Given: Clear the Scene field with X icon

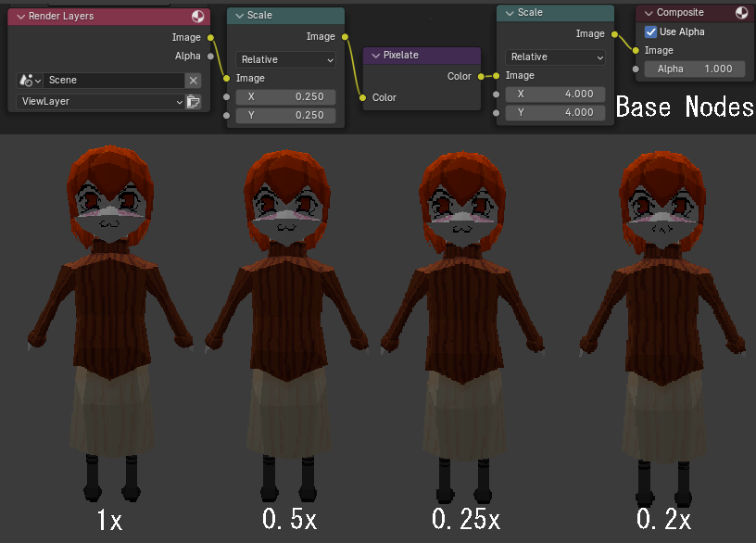Looking at the screenshot, I should coord(193,81).
